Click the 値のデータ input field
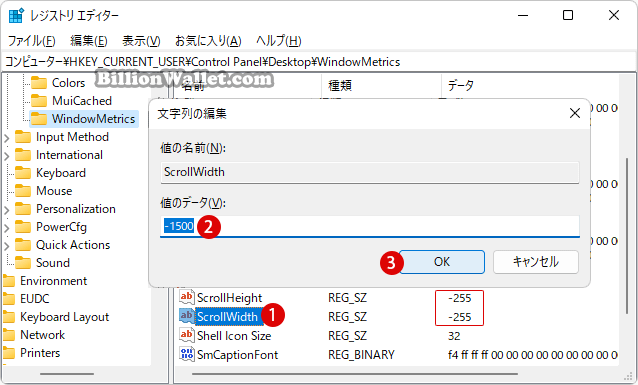The width and height of the screenshot is (638, 385). point(370,226)
